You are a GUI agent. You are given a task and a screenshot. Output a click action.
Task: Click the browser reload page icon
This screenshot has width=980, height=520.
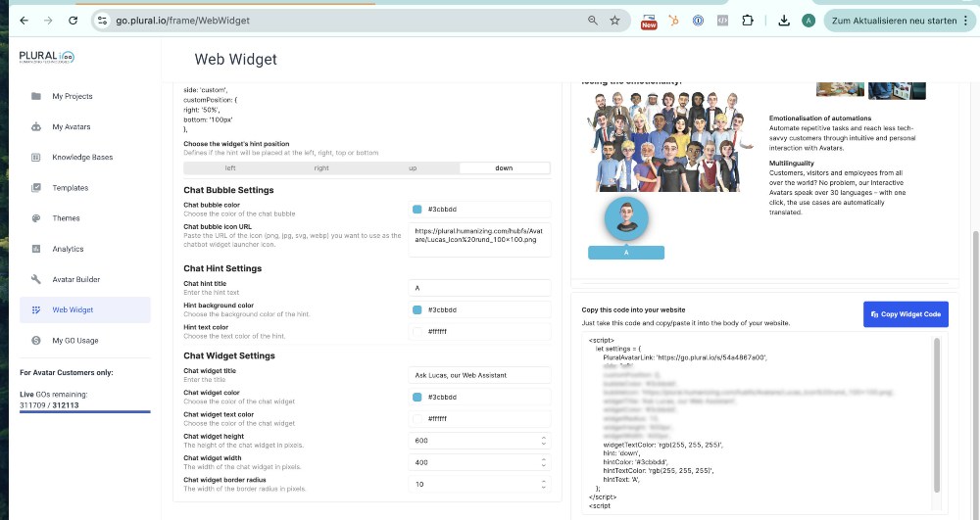[x=73, y=20]
